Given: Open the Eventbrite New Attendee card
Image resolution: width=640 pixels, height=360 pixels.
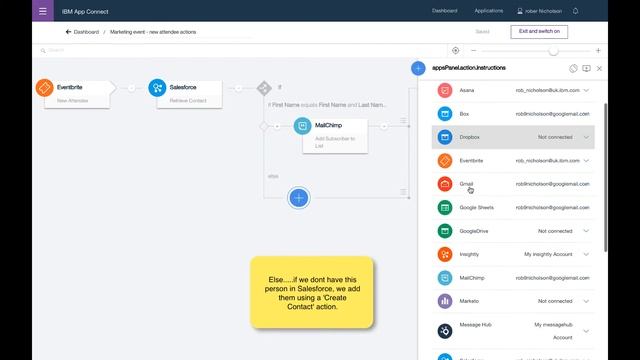Looking at the screenshot, I should 77,94.
